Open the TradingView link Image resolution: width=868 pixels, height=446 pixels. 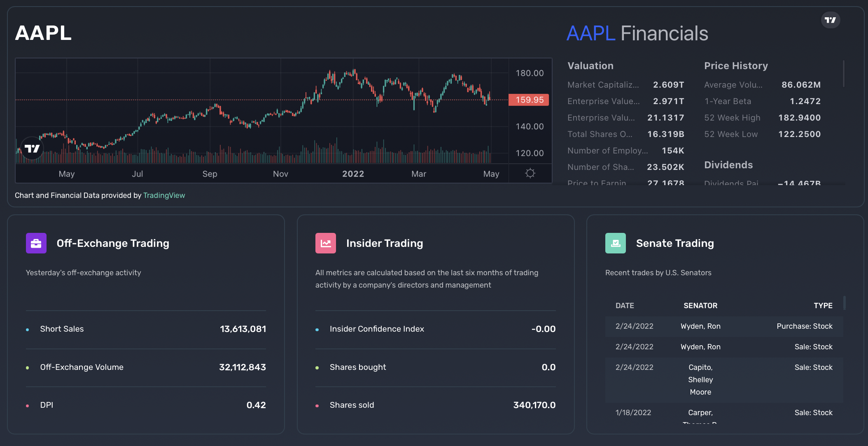tap(164, 195)
